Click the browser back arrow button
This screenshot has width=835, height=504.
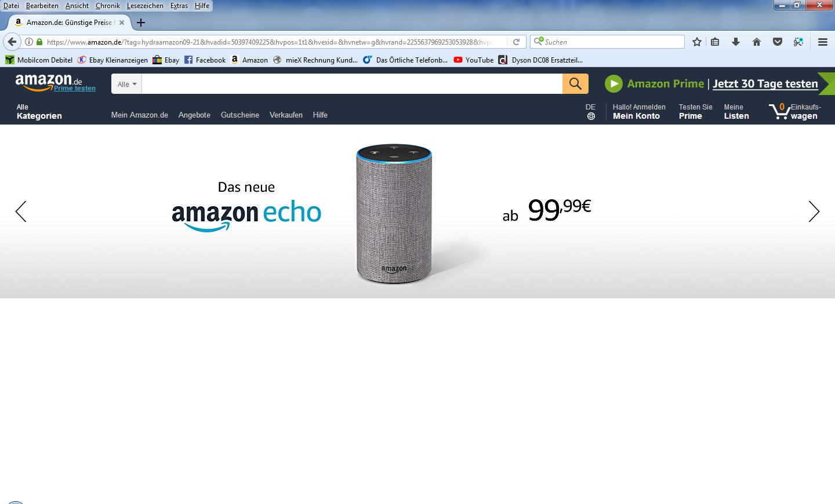pyautogui.click(x=12, y=42)
